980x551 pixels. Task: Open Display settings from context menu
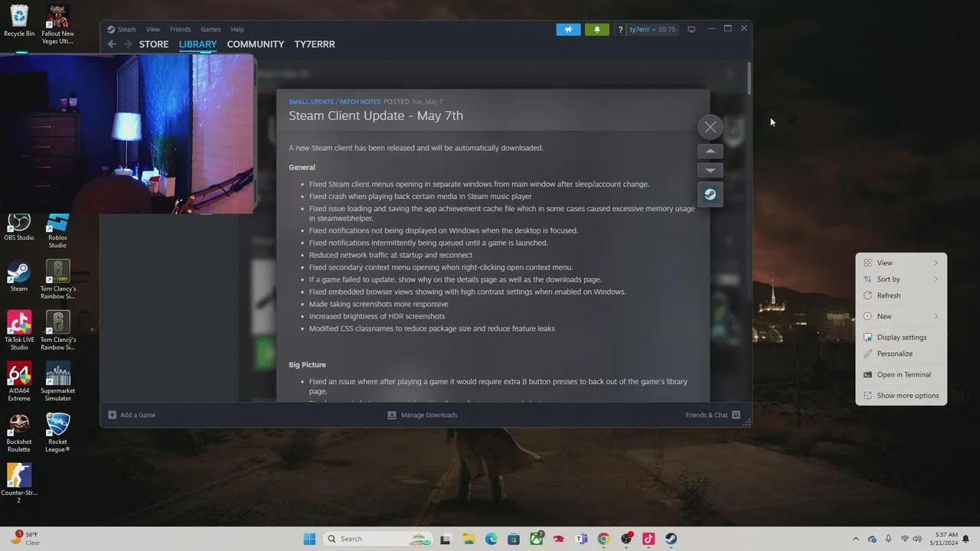[901, 337]
